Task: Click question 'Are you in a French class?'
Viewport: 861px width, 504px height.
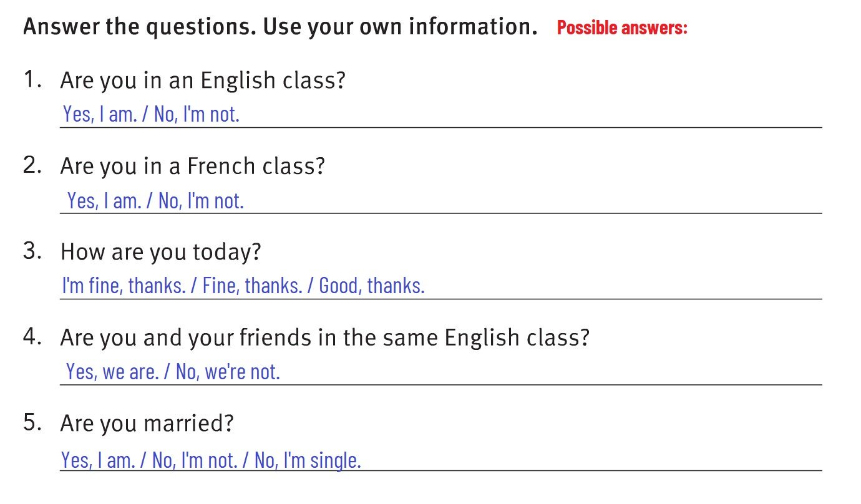Action: coord(192,167)
